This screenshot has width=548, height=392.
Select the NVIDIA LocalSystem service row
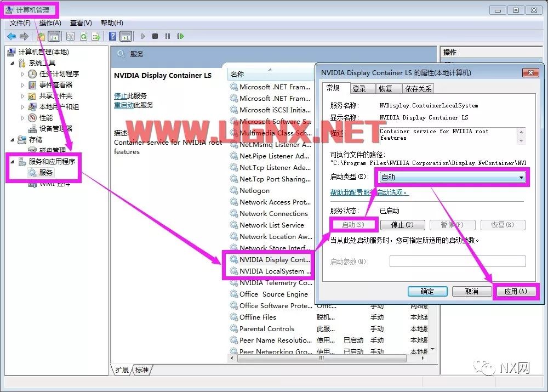click(271, 271)
